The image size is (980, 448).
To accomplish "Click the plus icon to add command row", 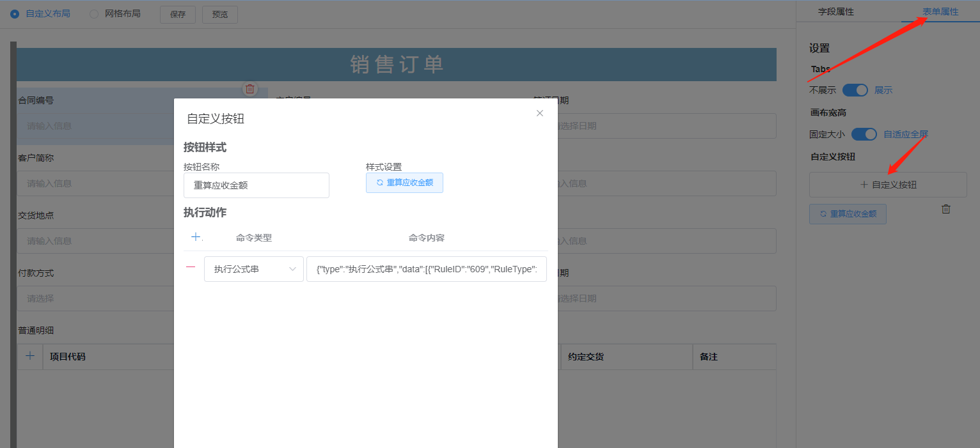I will pyautogui.click(x=196, y=237).
